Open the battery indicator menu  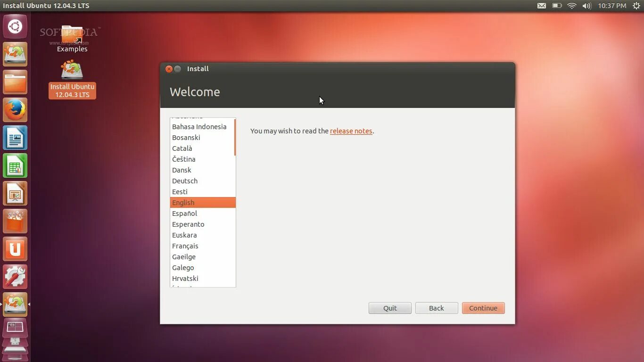557,6
